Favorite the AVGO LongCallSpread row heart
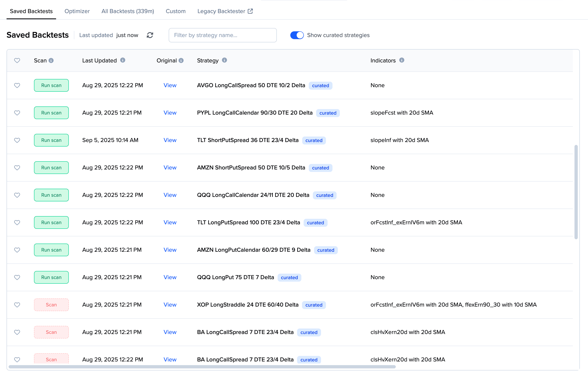 click(17, 85)
